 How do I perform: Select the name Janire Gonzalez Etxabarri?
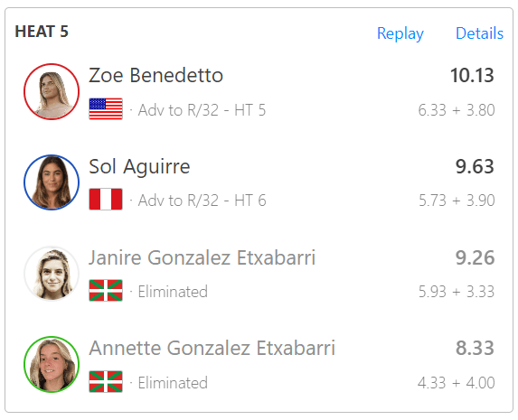(x=202, y=257)
